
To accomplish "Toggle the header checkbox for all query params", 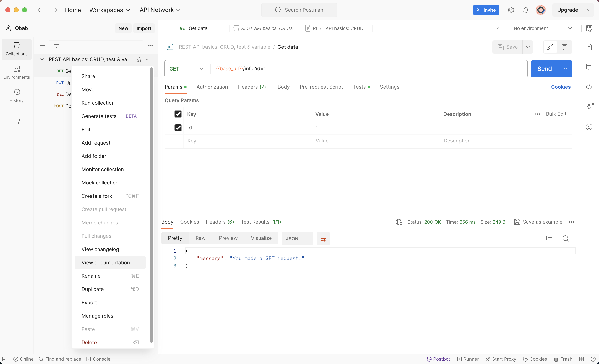I will click(x=178, y=114).
